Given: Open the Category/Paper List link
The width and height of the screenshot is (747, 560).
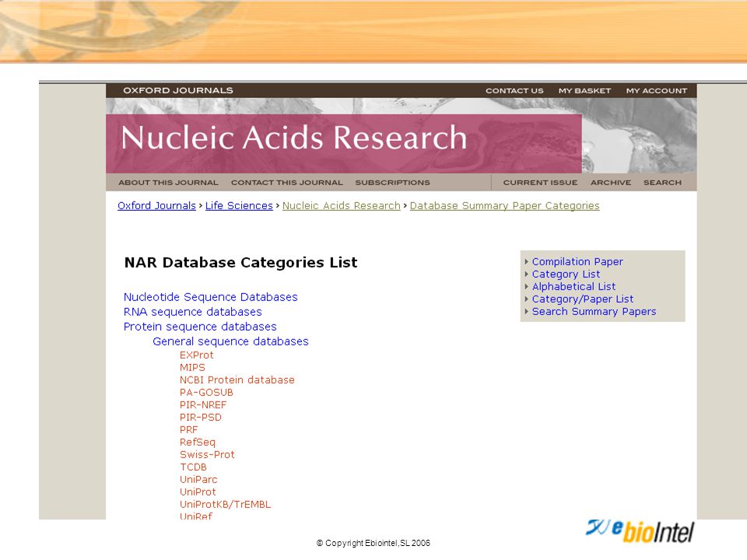Looking at the screenshot, I should 583,299.
